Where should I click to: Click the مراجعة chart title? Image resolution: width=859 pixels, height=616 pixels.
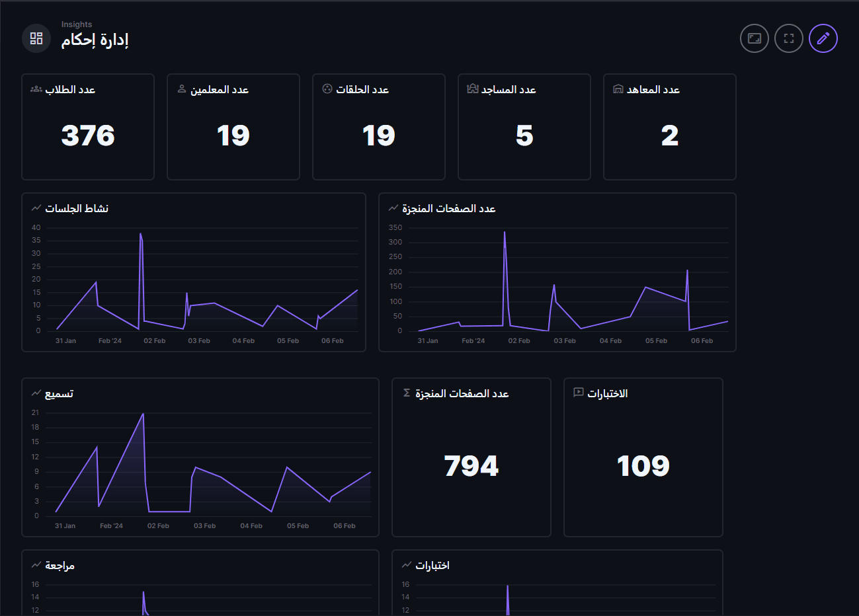60,565
